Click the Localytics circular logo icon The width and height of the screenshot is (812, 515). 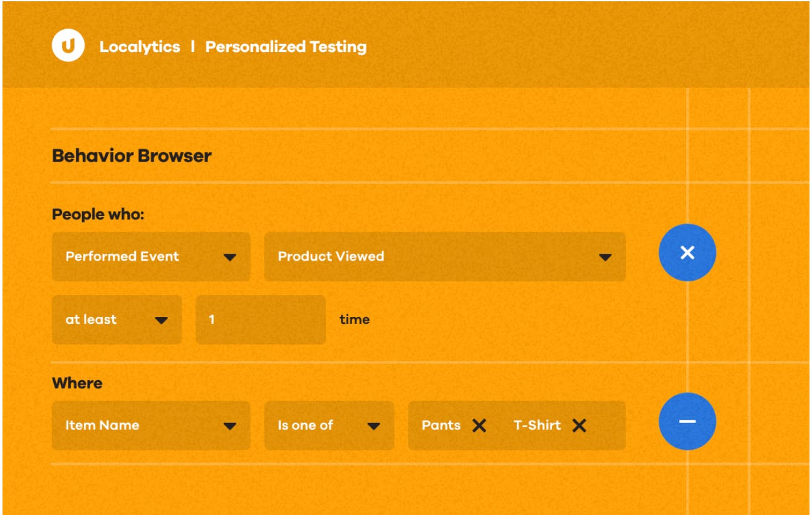click(x=68, y=46)
